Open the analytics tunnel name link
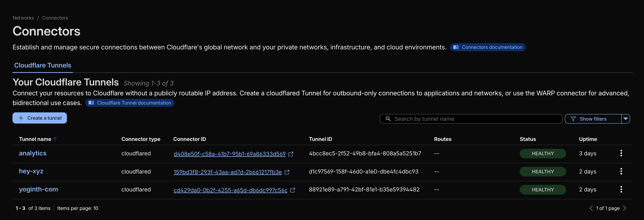This screenshot has height=220, width=644. pos(33,153)
